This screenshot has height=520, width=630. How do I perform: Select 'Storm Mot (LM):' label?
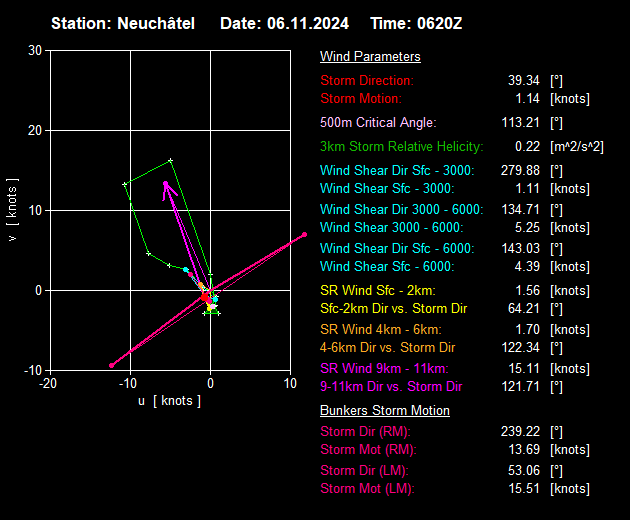click(x=367, y=489)
